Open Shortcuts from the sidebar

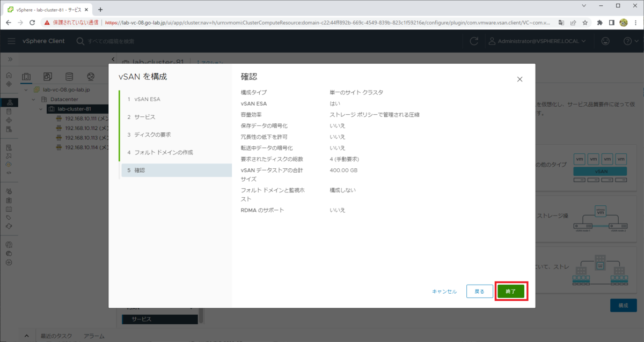[x=9, y=85]
